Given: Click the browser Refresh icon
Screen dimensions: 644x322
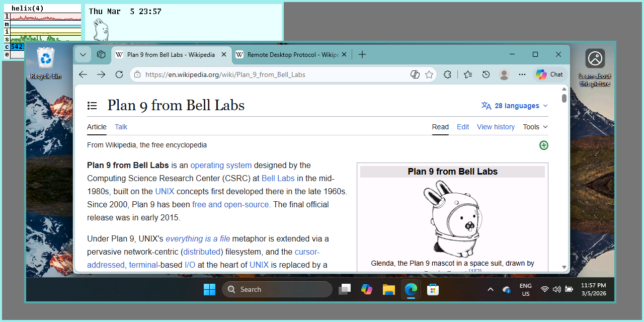Looking at the screenshot, I should coord(119,74).
